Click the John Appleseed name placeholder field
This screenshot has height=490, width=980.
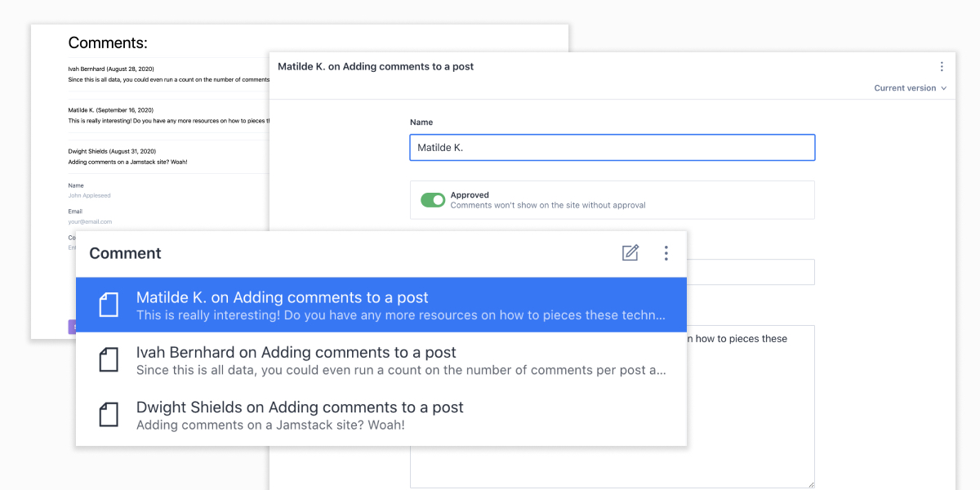[89, 196]
